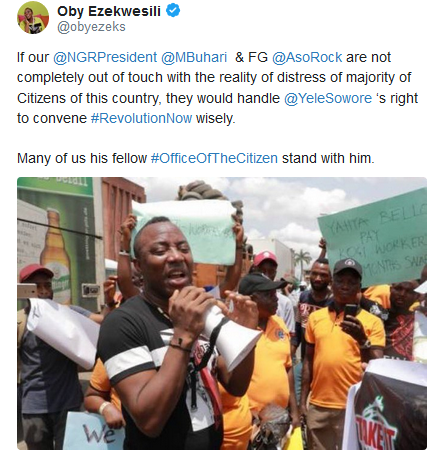Viewport: 439px width, 455px height.
Task: Open the @AsoRock mention
Action: click(x=307, y=57)
